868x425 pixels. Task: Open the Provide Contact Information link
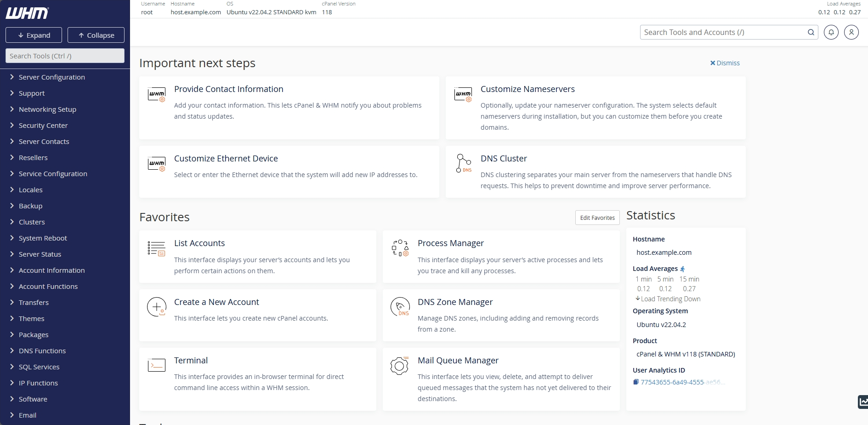[x=229, y=89]
